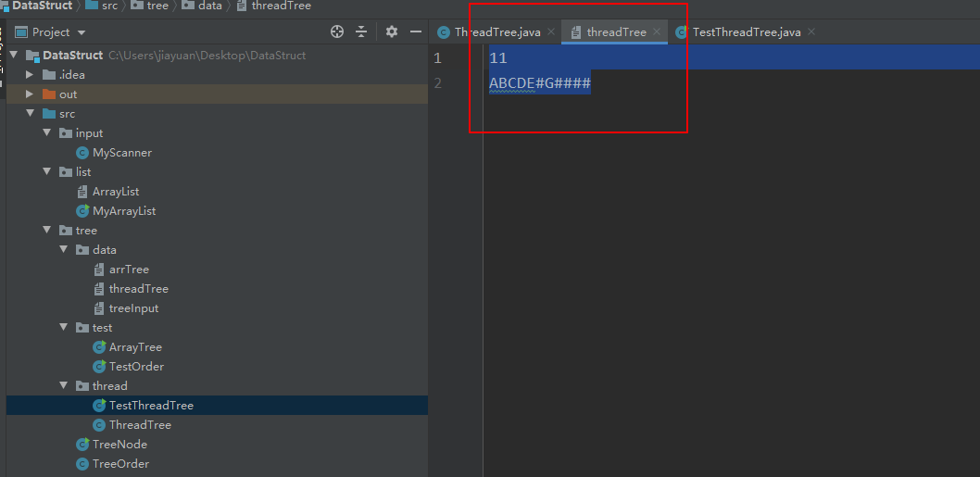Click data in breadcrumb path
980x477 pixels.
(210, 6)
